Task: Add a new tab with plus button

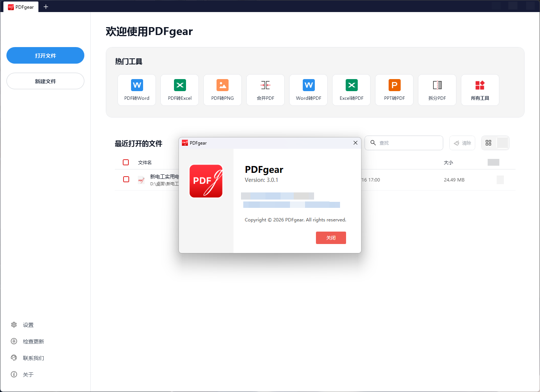Action: pos(46,7)
